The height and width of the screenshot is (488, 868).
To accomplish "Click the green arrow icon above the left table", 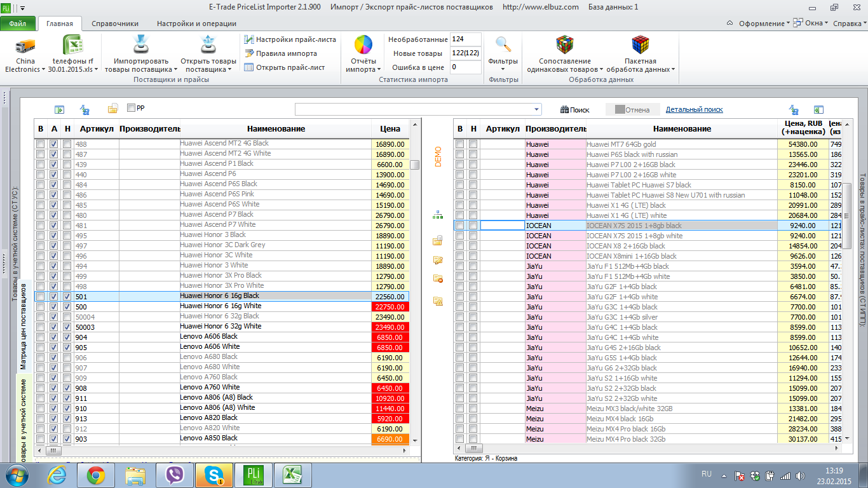I will (59, 109).
